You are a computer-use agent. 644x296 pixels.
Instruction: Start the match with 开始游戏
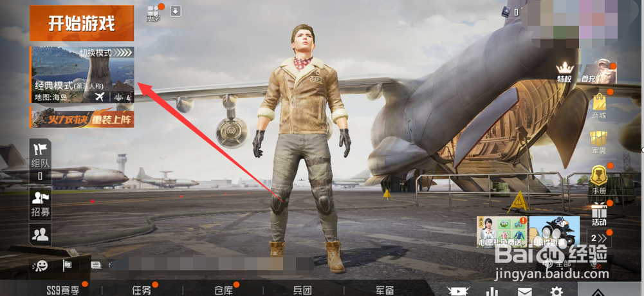[82, 23]
